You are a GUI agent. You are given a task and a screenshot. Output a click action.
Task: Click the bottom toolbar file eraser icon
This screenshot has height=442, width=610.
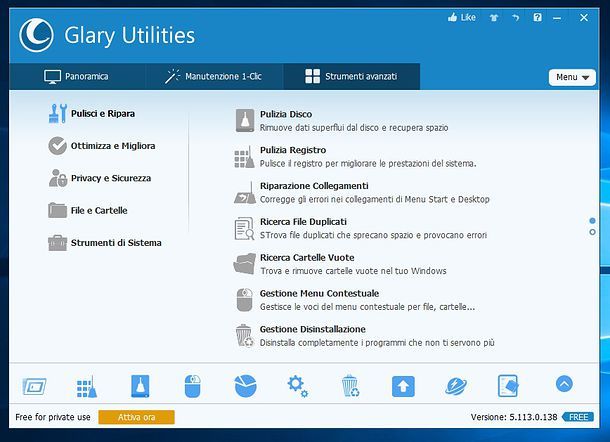click(x=508, y=386)
